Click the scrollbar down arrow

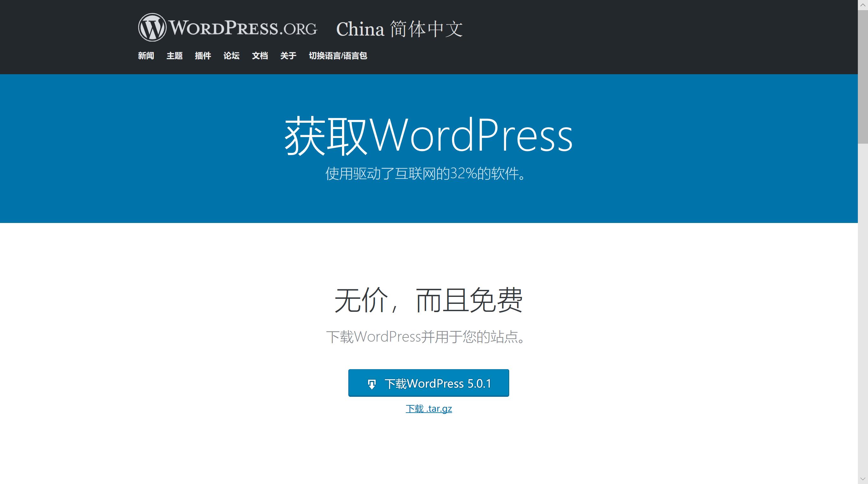863,479
